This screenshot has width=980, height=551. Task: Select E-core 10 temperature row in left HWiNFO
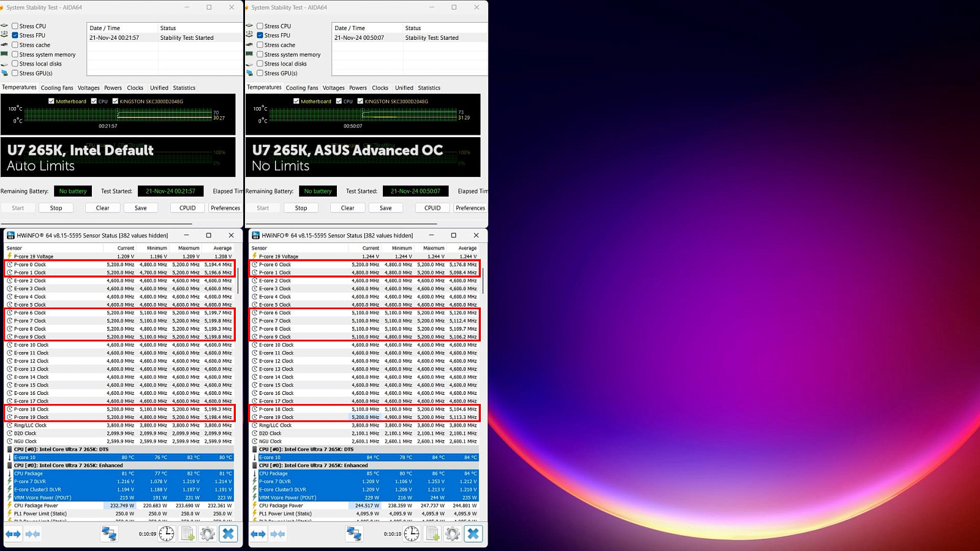coord(119,457)
